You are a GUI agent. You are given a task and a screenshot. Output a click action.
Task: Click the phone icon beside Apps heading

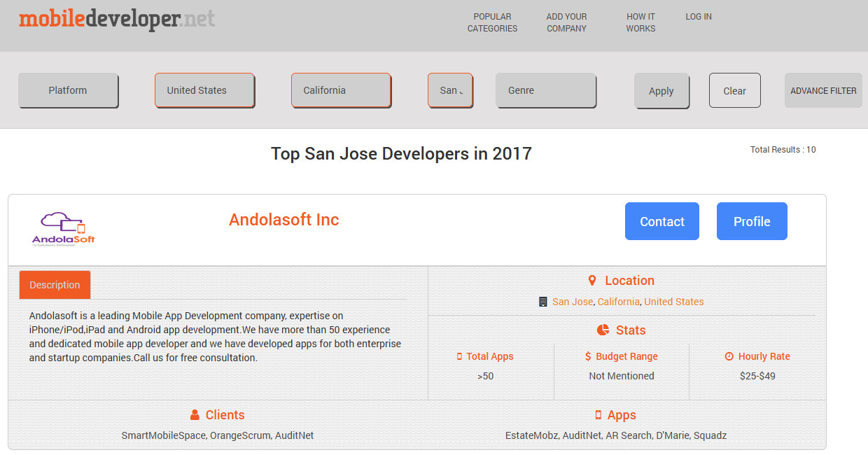[x=598, y=415]
